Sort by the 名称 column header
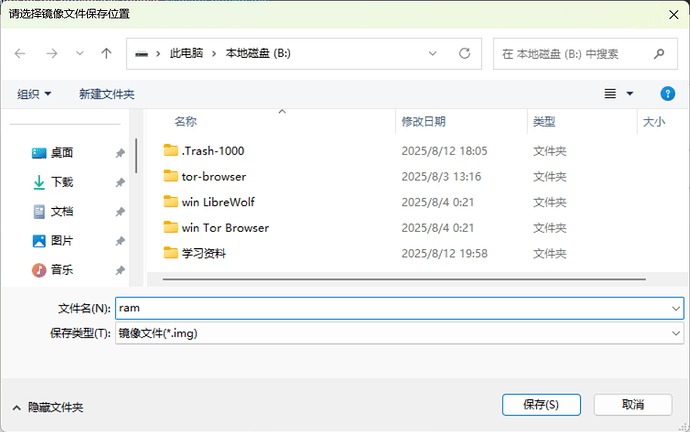The width and height of the screenshot is (690, 432). point(185,121)
